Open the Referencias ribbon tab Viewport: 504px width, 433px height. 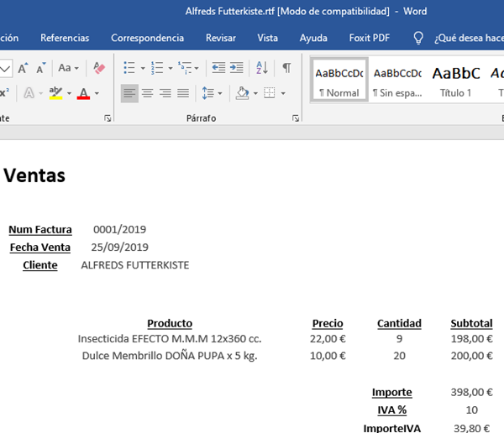tap(65, 38)
